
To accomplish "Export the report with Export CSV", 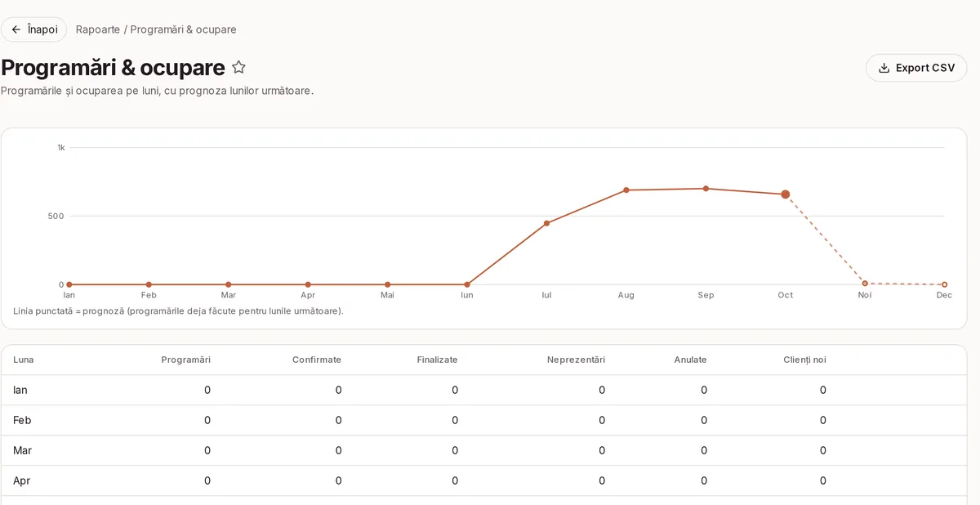I will 916,68.
